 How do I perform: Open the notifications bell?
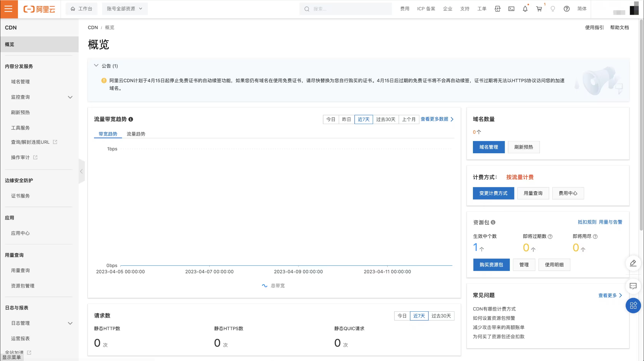(x=525, y=9)
